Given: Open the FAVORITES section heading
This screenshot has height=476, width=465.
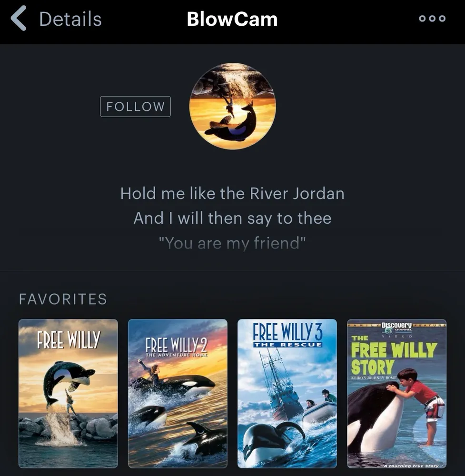Looking at the screenshot, I should coord(63,299).
